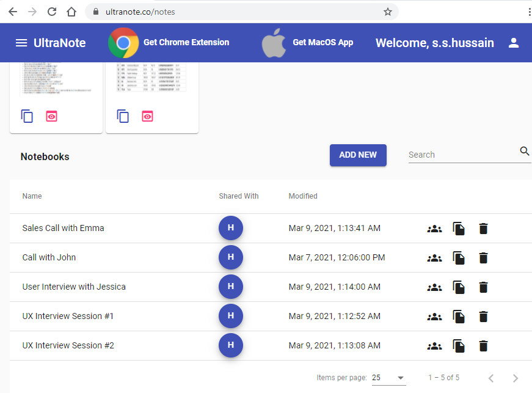Preview the first note card
Viewport: 532px width, 393px height.
coord(51,116)
